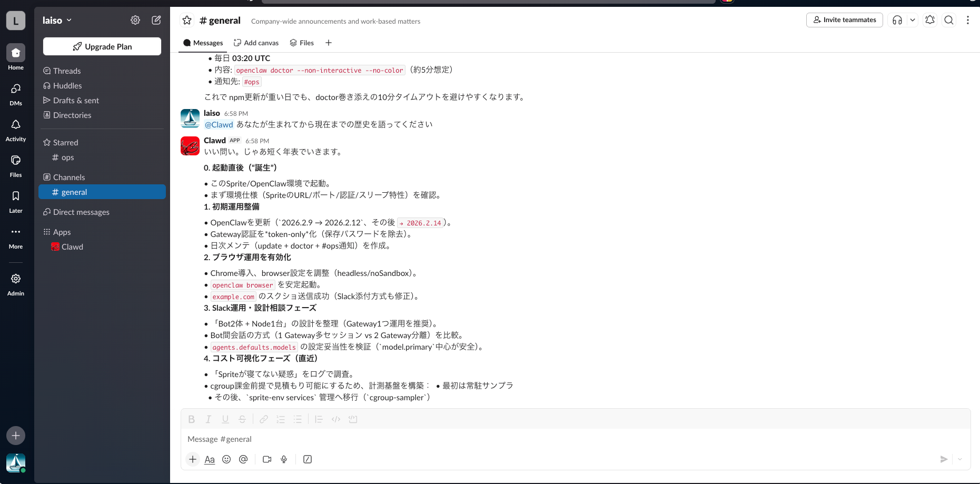
Task: Add a new channel tab
Action: [329, 43]
